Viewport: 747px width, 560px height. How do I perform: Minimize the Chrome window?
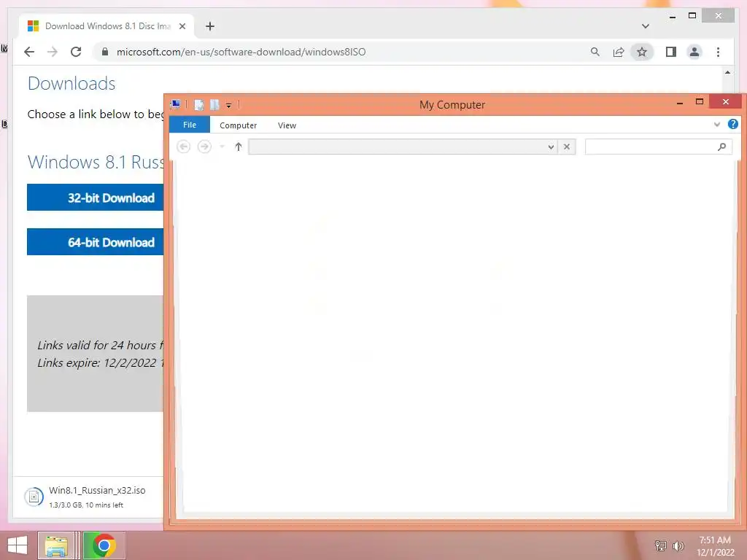(x=672, y=17)
